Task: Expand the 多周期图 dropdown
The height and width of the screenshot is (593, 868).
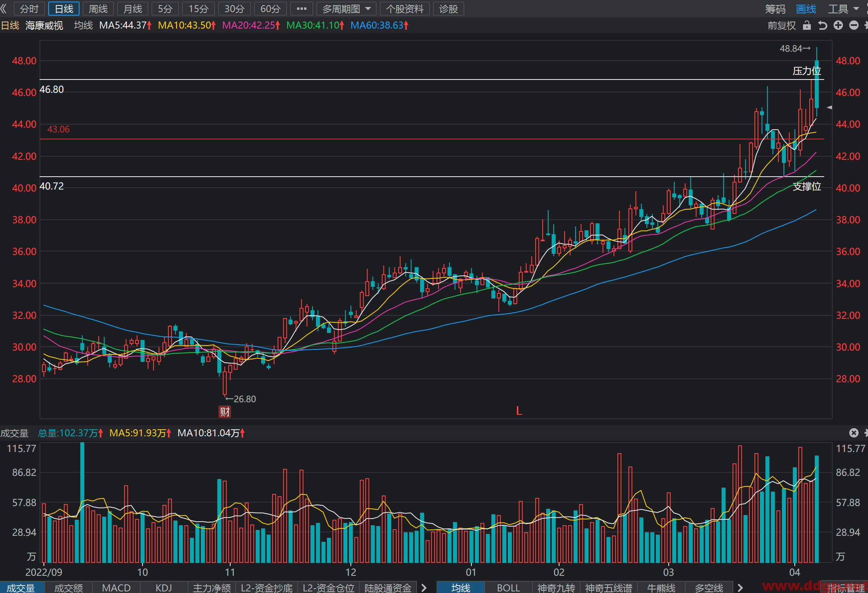Action: click(x=346, y=9)
